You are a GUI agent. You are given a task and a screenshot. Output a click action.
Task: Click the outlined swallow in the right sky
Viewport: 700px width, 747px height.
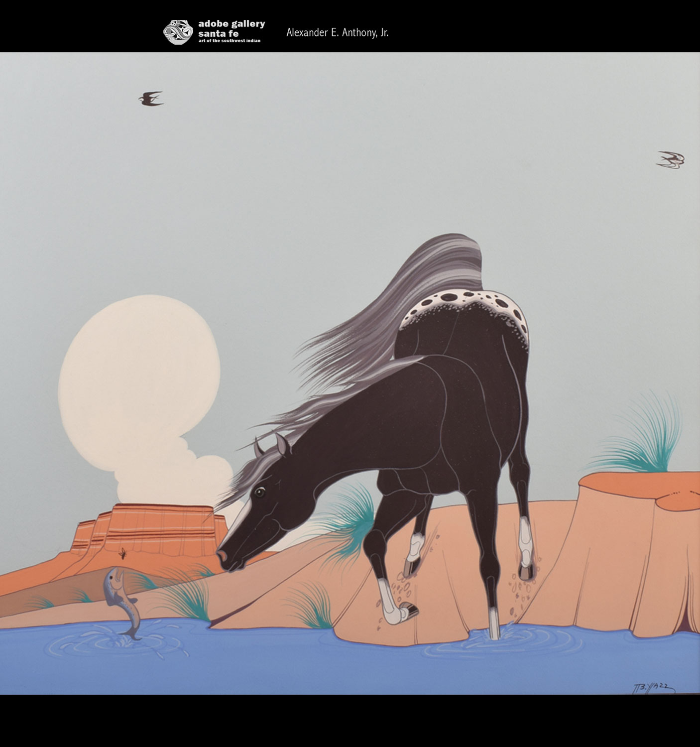[x=671, y=160]
